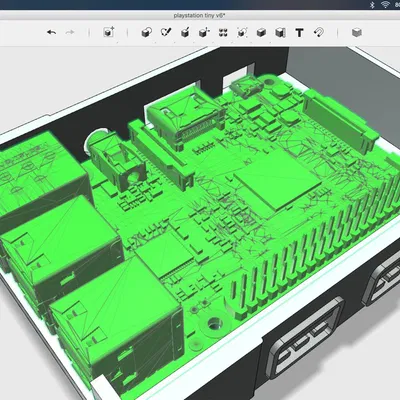Open the Transform tool menu
The image size is (400, 400).
109,32
